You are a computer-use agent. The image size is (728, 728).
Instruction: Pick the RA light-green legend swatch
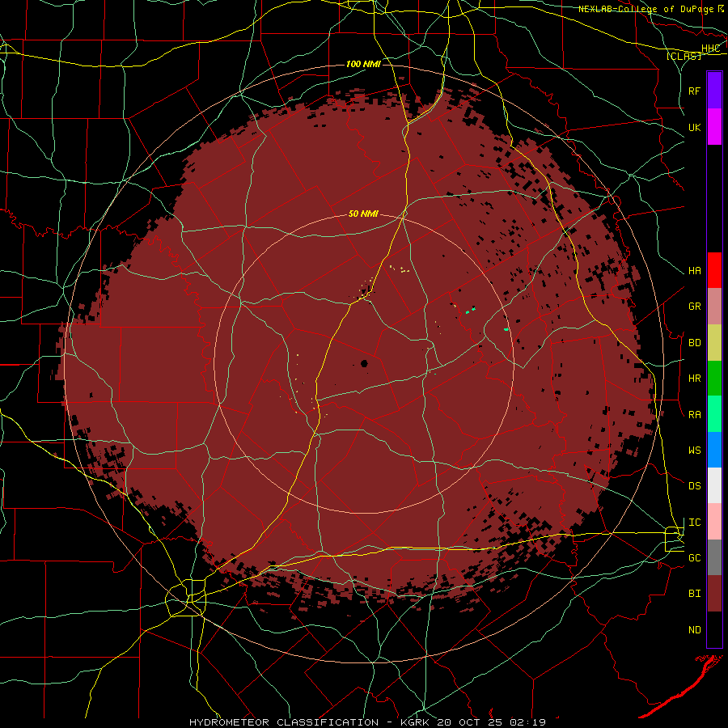point(714,414)
